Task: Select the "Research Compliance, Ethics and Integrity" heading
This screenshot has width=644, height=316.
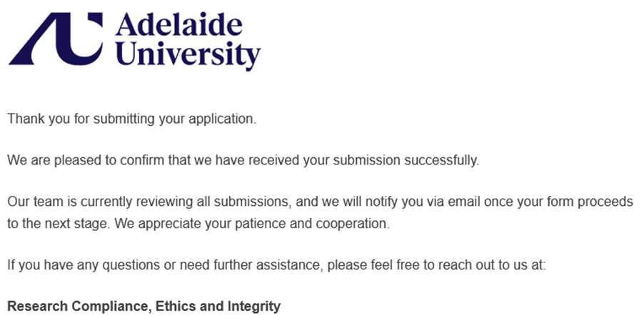Action: (144, 307)
